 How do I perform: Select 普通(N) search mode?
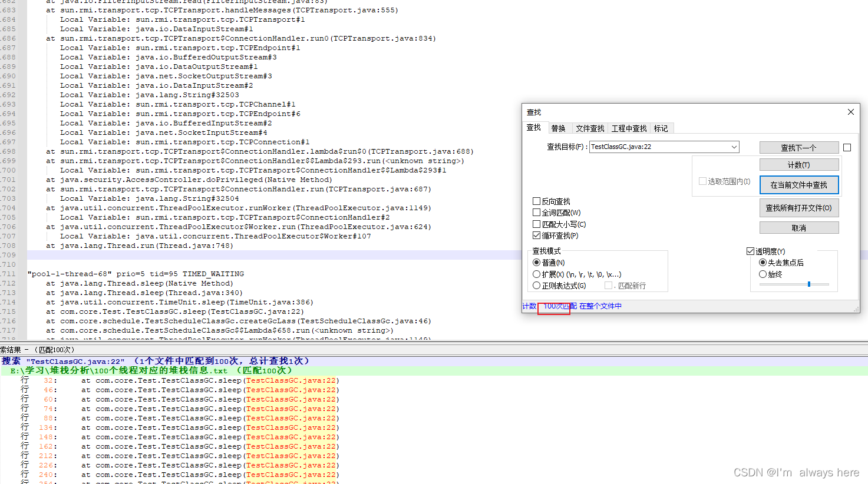536,263
